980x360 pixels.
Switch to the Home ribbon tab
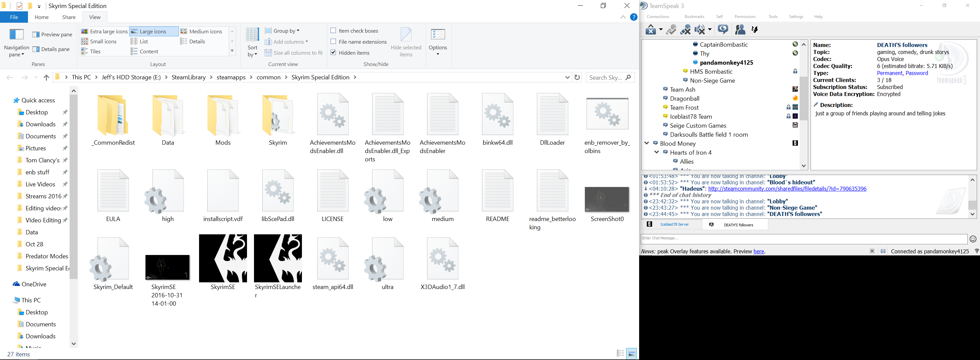point(42,17)
